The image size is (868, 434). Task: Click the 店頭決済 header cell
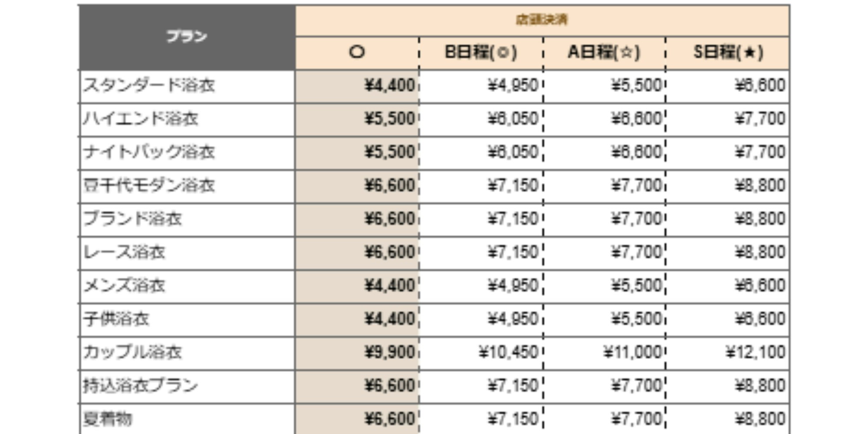542,20
